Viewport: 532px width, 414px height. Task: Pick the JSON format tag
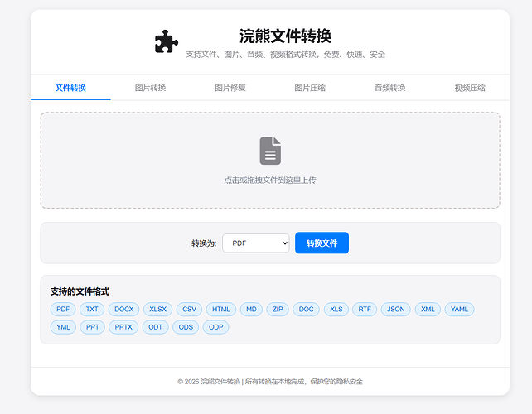click(x=395, y=310)
